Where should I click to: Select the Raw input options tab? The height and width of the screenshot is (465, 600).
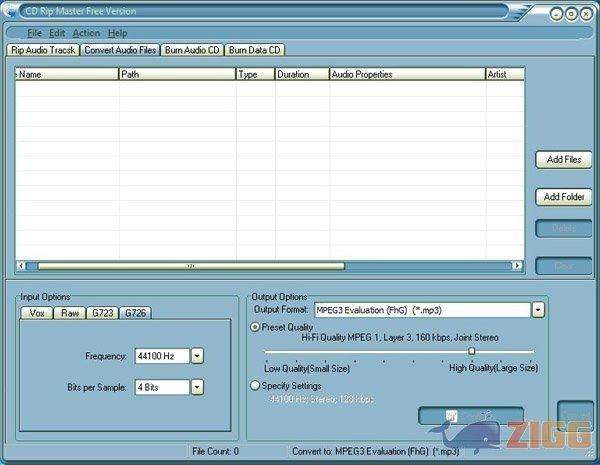(70, 313)
